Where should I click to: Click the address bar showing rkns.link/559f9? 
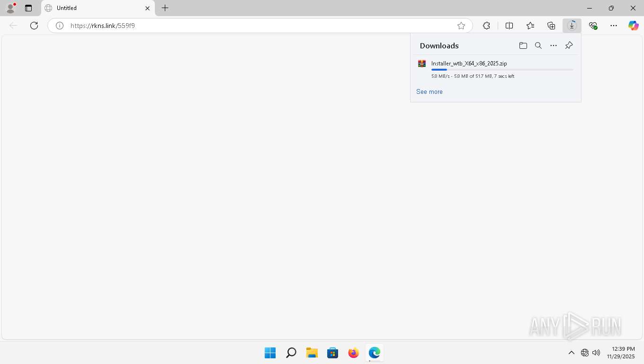pyautogui.click(x=260, y=26)
